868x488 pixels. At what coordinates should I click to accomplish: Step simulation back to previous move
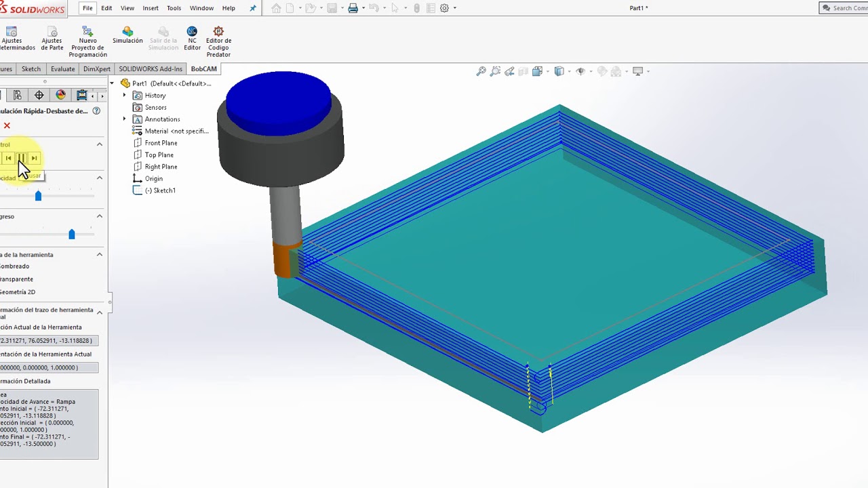[x=8, y=158]
